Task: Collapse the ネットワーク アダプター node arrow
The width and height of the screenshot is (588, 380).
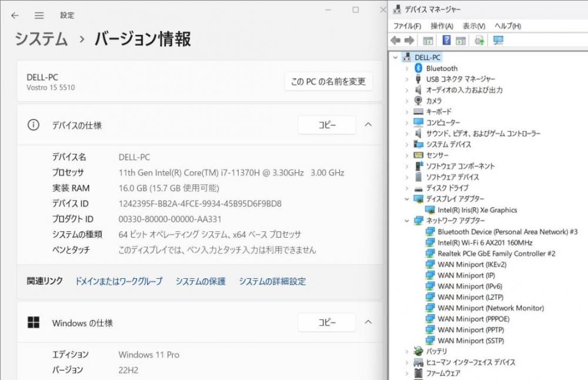Action: coord(407,221)
